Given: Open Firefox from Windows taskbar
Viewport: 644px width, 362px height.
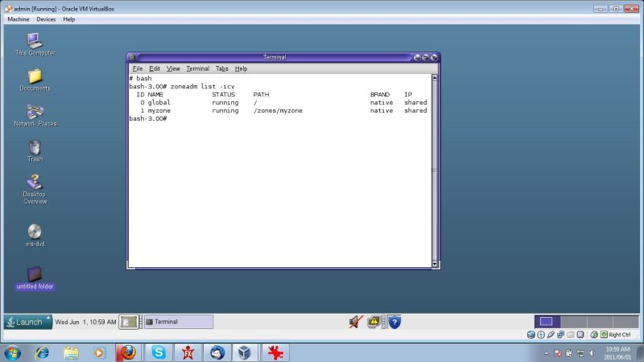Looking at the screenshot, I should 127,352.
